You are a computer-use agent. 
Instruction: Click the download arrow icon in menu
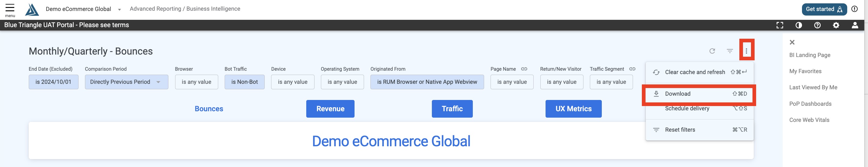656,94
